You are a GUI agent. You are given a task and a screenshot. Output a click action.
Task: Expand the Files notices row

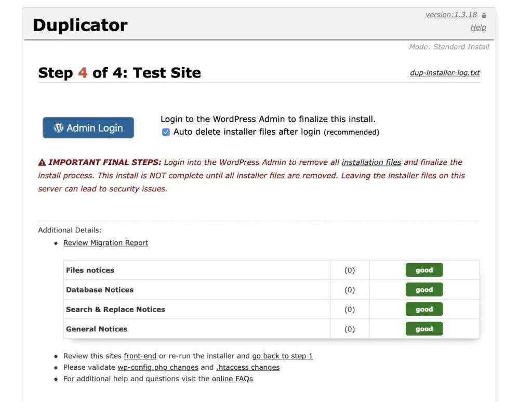click(x=90, y=270)
